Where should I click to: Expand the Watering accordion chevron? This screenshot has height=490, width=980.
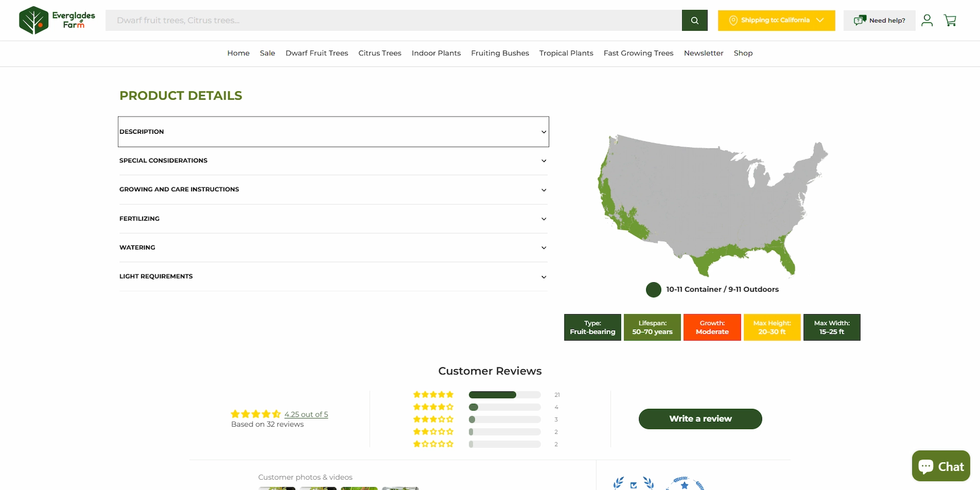[543, 248]
